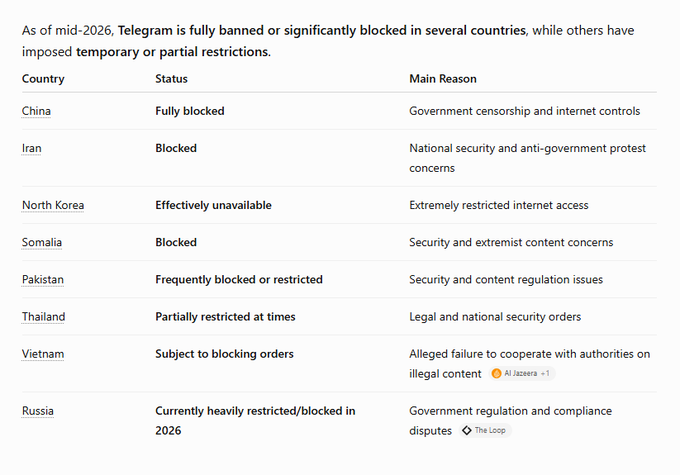Click the bold Telegram is fully banned sentence
Image resolution: width=680 pixels, height=475 pixels.
point(322,31)
